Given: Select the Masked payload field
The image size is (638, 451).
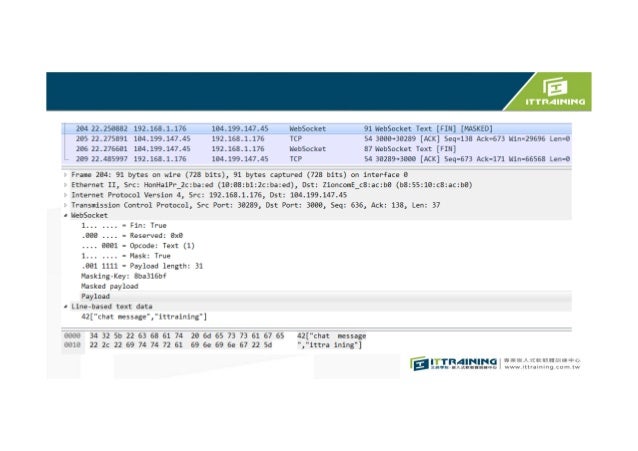Looking at the screenshot, I should pos(109,286).
